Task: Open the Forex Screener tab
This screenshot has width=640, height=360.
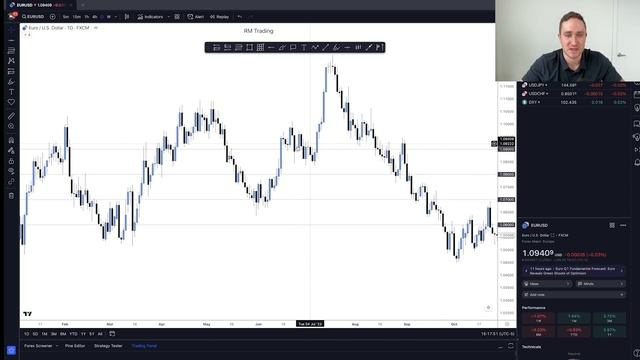Action: [x=38, y=346]
